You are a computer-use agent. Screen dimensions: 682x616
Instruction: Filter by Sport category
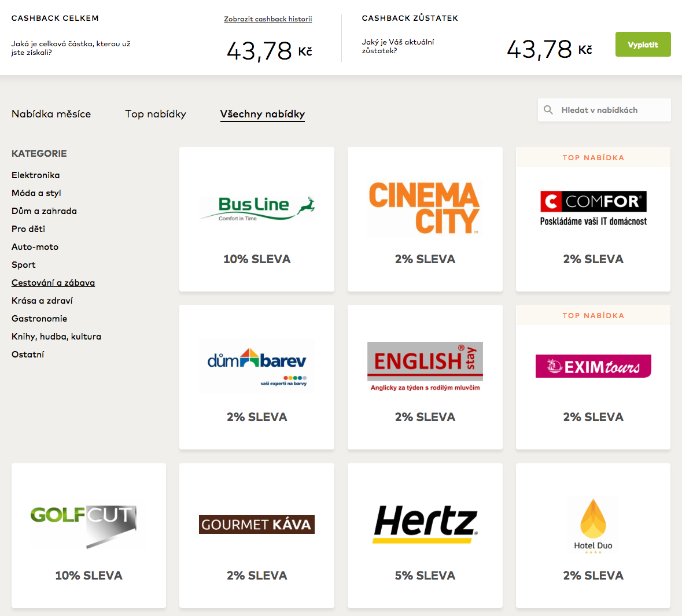[24, 265]
